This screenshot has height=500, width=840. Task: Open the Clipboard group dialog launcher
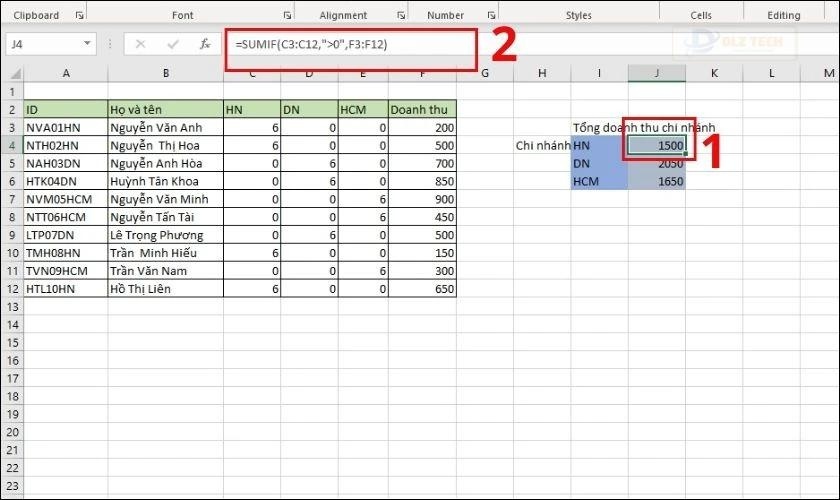click(x=80, y=16)
